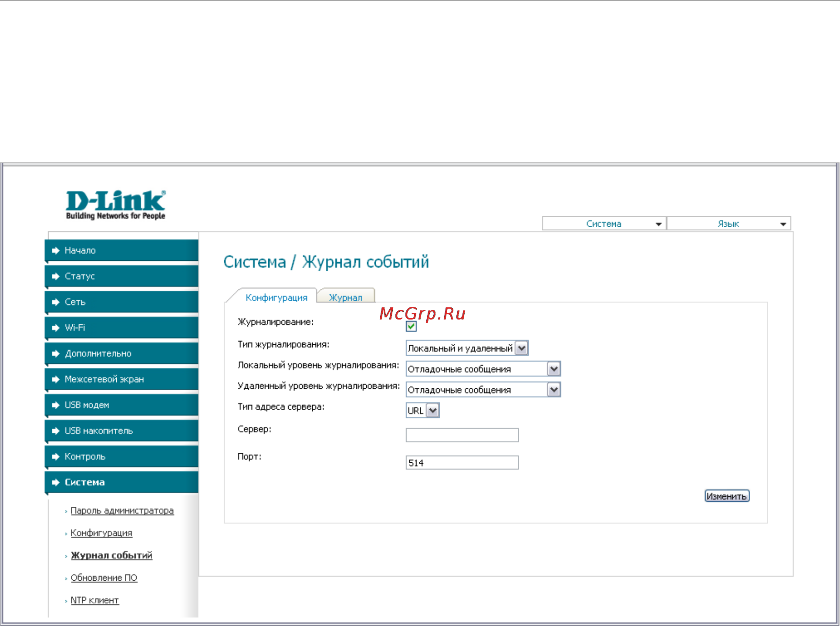The height and width of the screenshot is (626, 840).
Task: Click the Журналирование label
Action: 275,322
